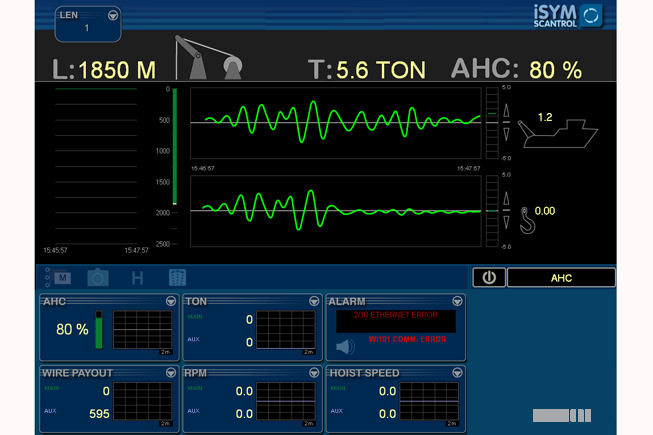Expand the TON panel dropdown
The height and width of the screenshot is (435, 653).
[x=314, y=301]
